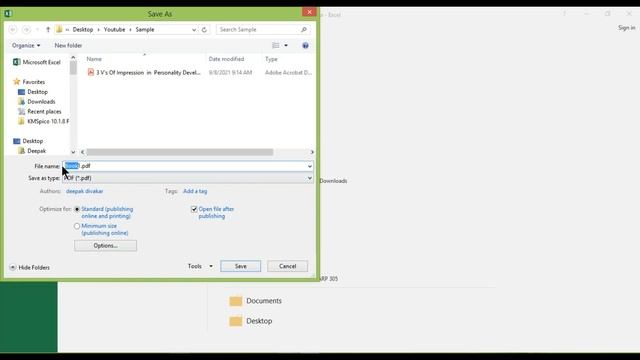Viewport: 640px width, 360px height.
Task: Select the Desktop root node in the navigation pane
Action: click(28, 141)
